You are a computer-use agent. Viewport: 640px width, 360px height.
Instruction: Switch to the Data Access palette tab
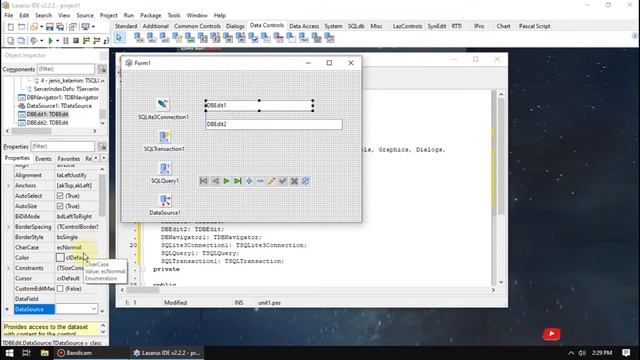coord(304,26)
